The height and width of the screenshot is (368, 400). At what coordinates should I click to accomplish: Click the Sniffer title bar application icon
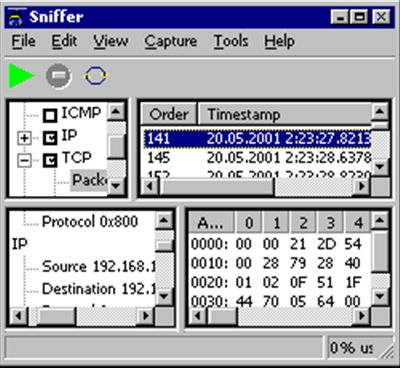[16, 17]
